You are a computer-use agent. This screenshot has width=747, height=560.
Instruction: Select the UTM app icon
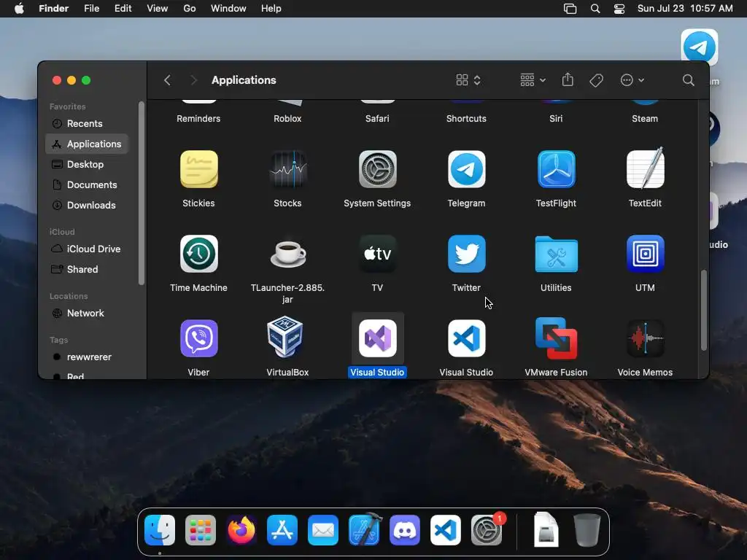click(x=645, y=254)
